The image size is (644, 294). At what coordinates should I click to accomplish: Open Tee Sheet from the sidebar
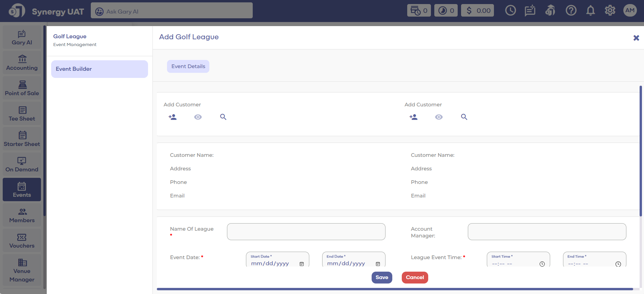(22, 114)
